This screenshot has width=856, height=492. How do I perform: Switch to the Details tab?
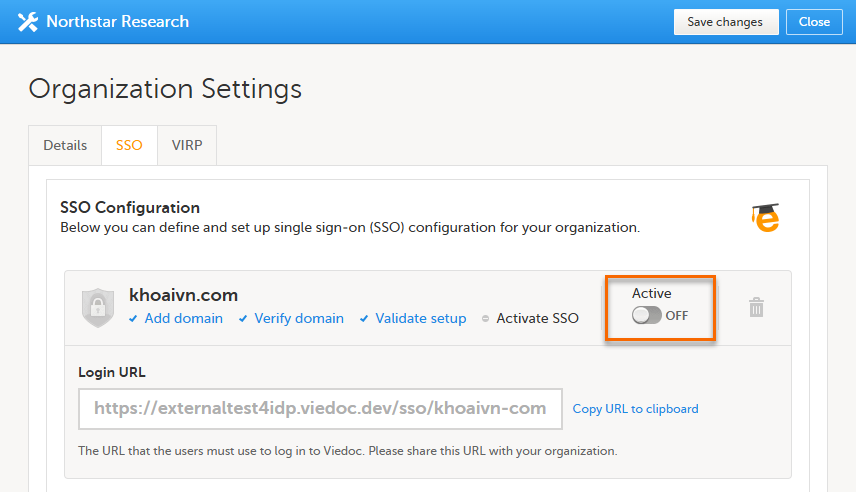coord(65,145)
